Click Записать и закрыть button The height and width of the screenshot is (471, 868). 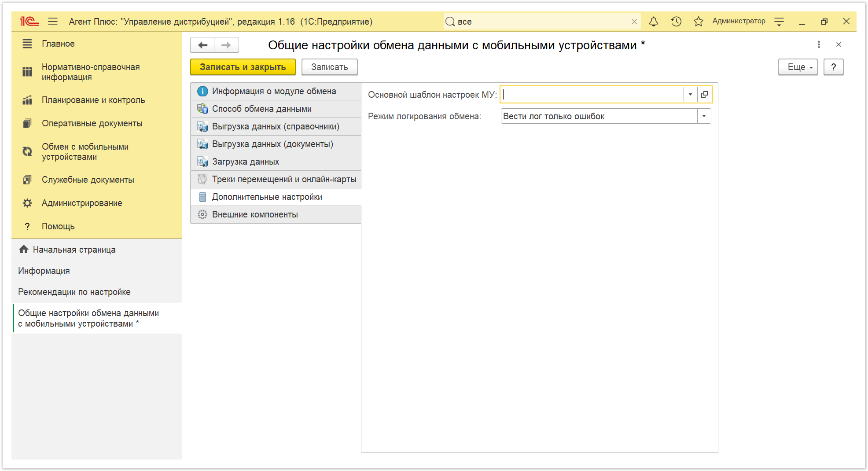pos(243,67)
